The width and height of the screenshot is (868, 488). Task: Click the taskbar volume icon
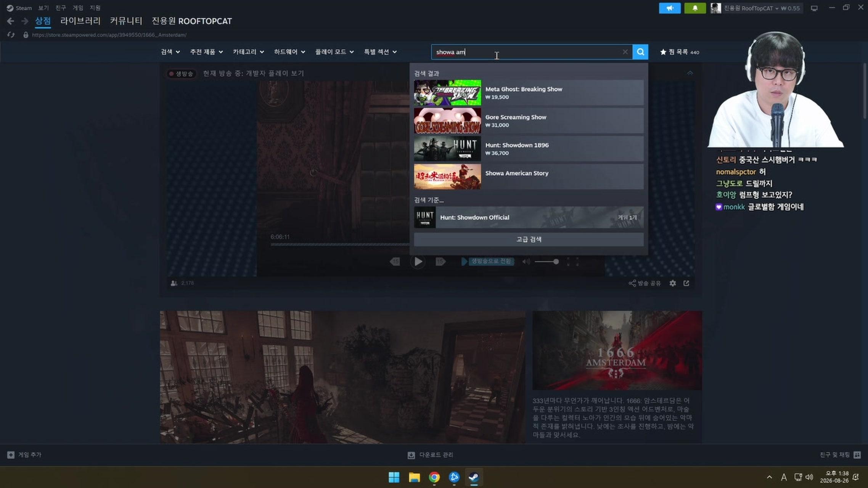coord(809,477)
